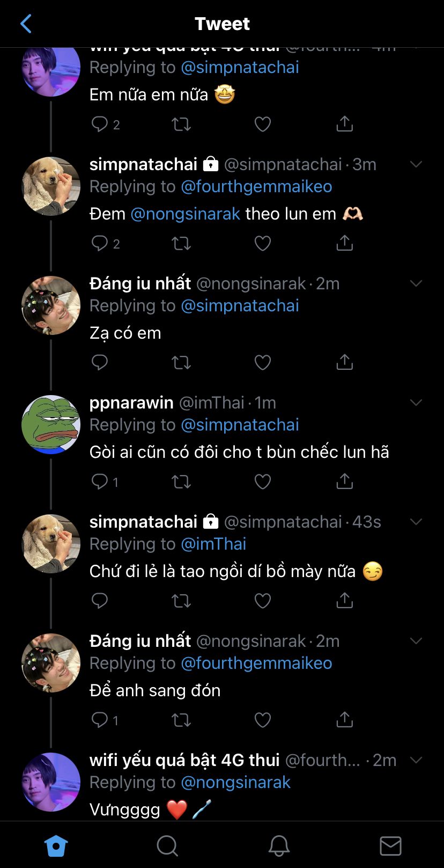Share the "Chứ đi lẻ là tao" tweet
The height and width of the screenshot is (868, 444).
coord(344,601)
